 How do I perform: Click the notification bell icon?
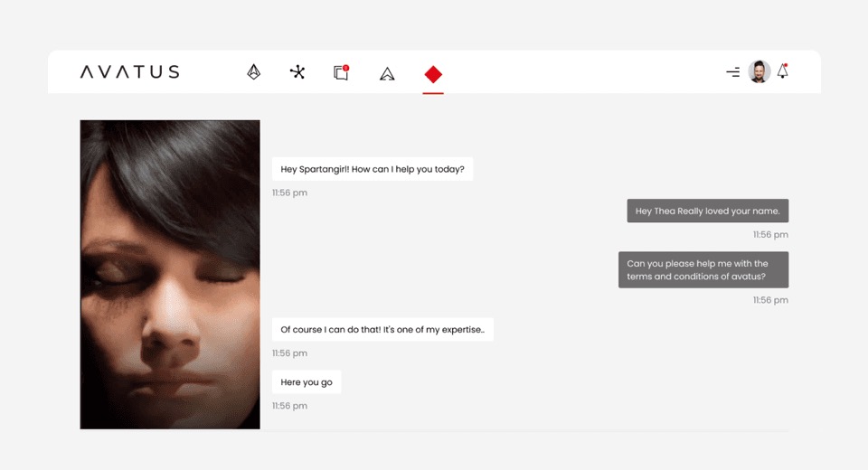point(783,70)
